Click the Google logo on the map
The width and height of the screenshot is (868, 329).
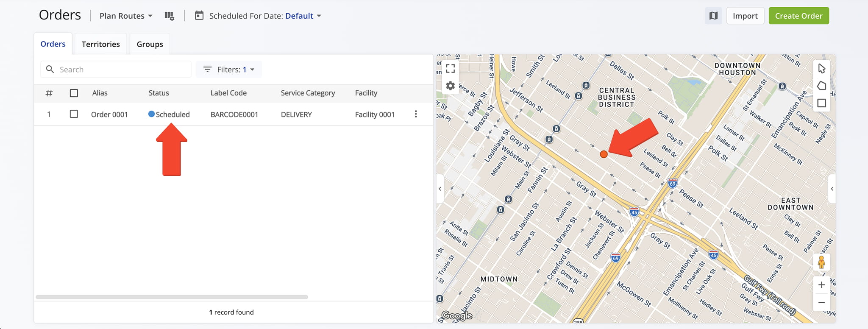click(457, 316)
